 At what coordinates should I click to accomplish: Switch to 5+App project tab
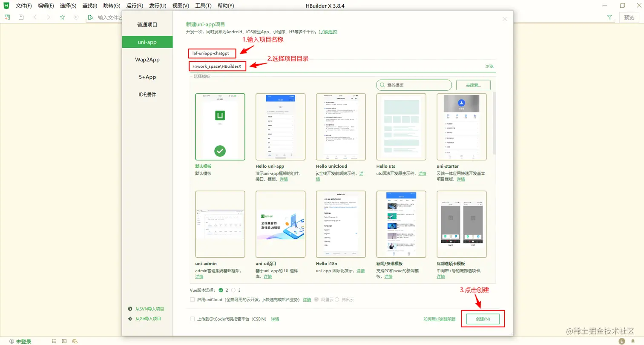coord(147,77)
